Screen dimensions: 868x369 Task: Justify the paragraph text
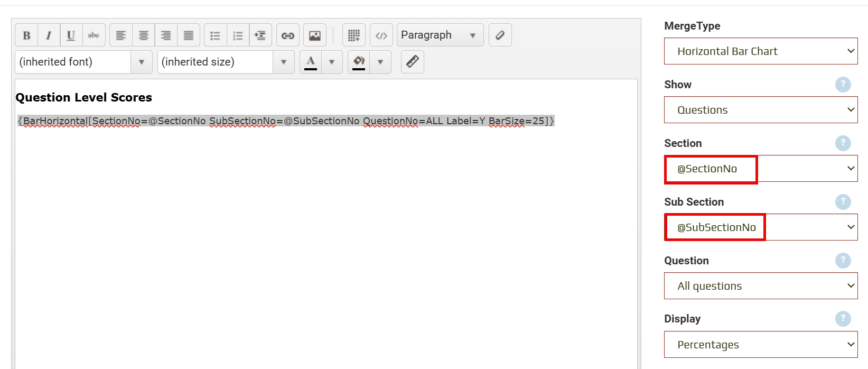pos(189,35)
